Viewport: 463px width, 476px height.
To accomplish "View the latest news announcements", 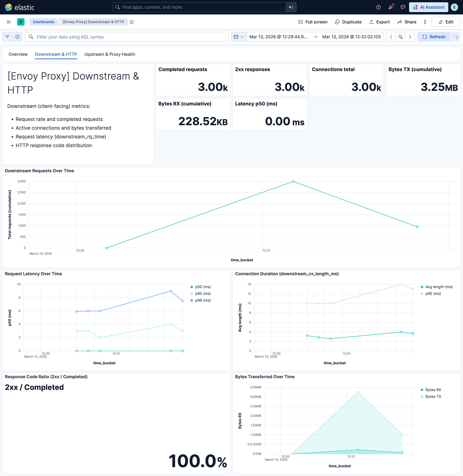I will pos(391,7).
